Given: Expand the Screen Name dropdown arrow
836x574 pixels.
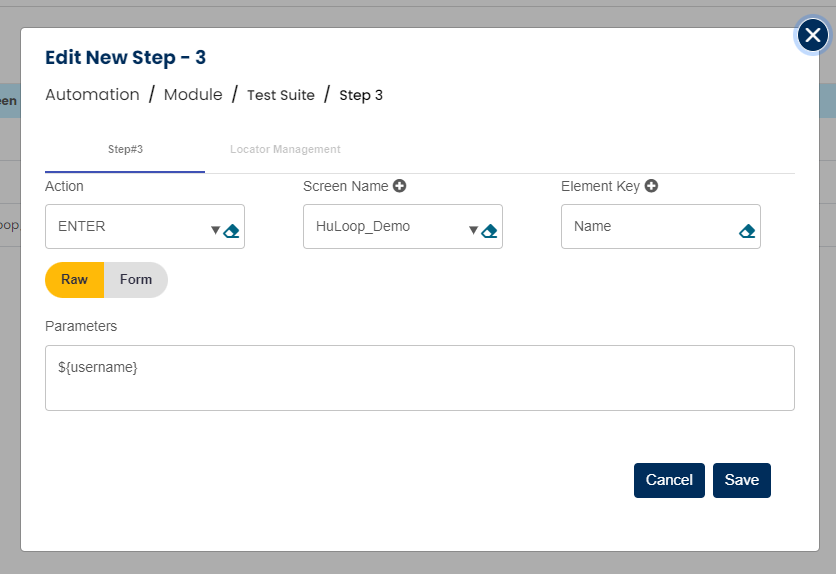Looking at the screenshot, I should [x=473, y=231].
